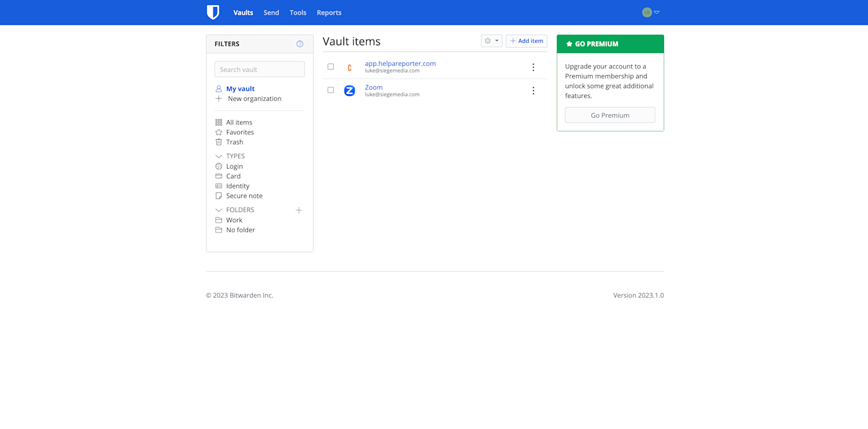Filter by Favorites
868x429 pixels.
coord(240,132)
